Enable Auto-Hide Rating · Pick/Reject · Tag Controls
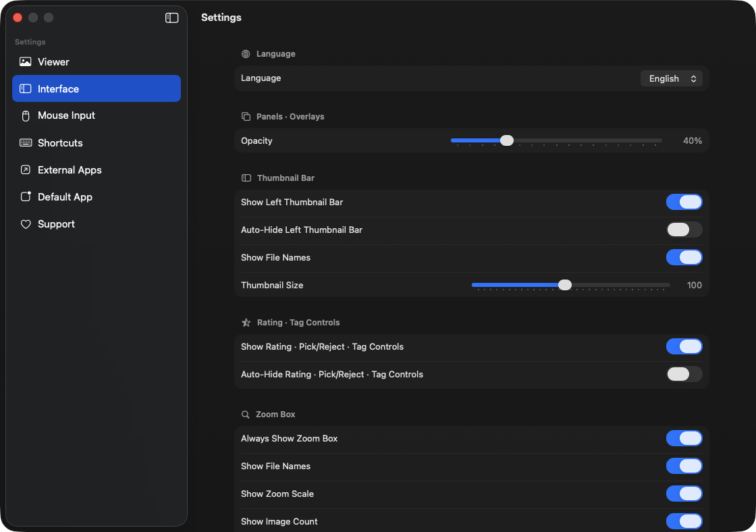 coord(684,374)
